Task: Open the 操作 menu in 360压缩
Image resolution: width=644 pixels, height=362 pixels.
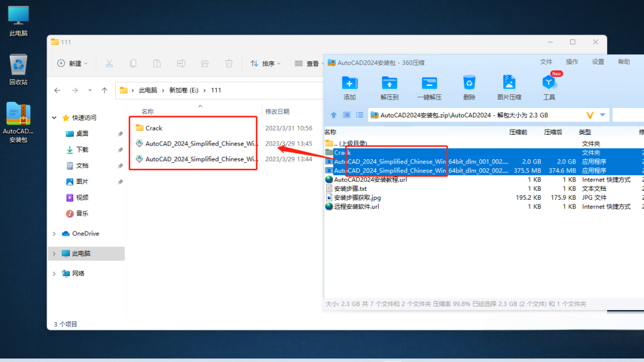Action: pyautogui.click(x=572, y=61)
